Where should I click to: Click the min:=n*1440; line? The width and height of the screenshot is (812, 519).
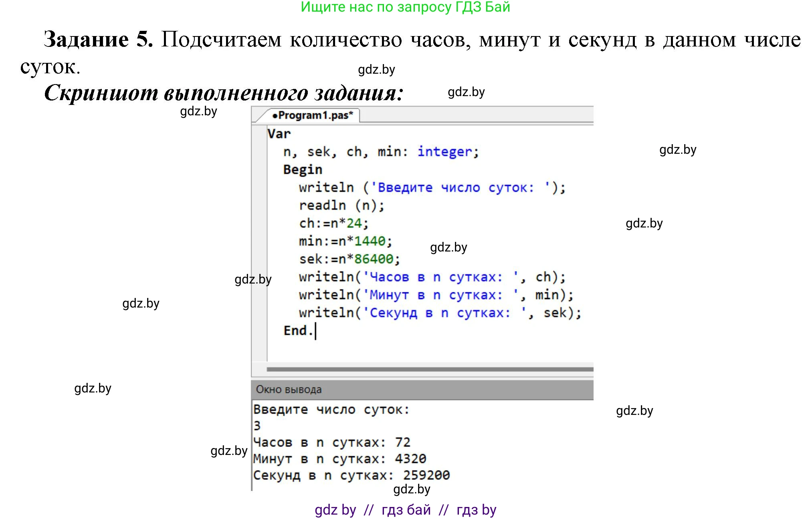click(x=345, y=241)
